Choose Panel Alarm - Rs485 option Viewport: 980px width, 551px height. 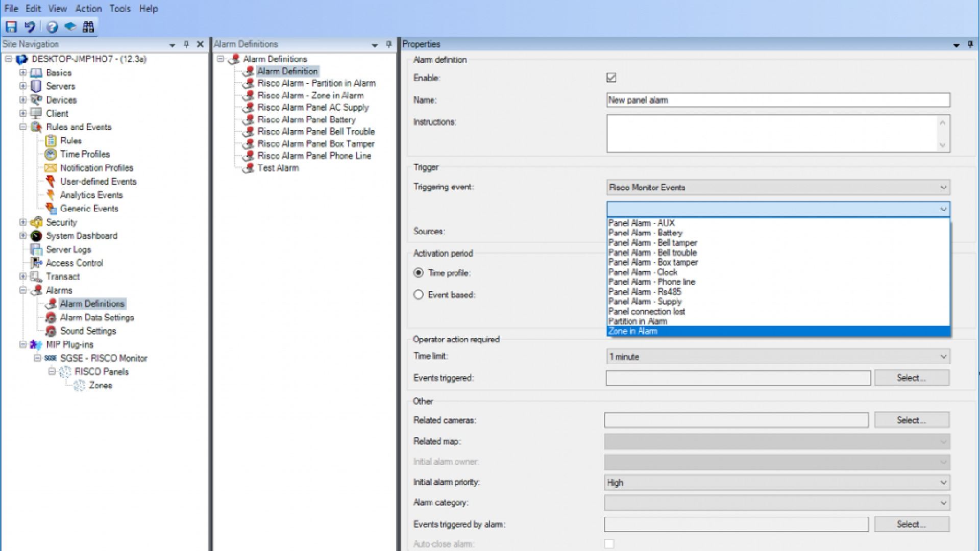point(778,292)
